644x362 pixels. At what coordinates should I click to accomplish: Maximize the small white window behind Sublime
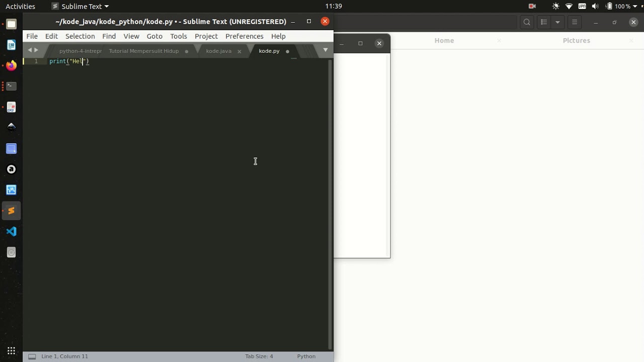360,43
